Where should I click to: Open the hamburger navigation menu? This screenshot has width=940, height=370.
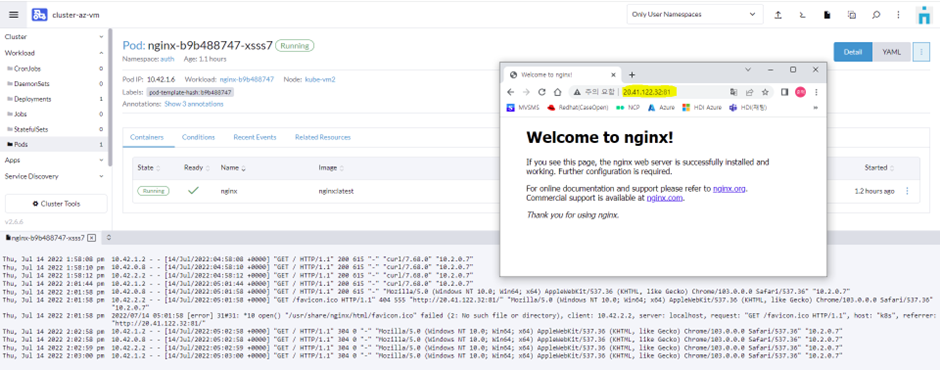click(x=14, y=14)
